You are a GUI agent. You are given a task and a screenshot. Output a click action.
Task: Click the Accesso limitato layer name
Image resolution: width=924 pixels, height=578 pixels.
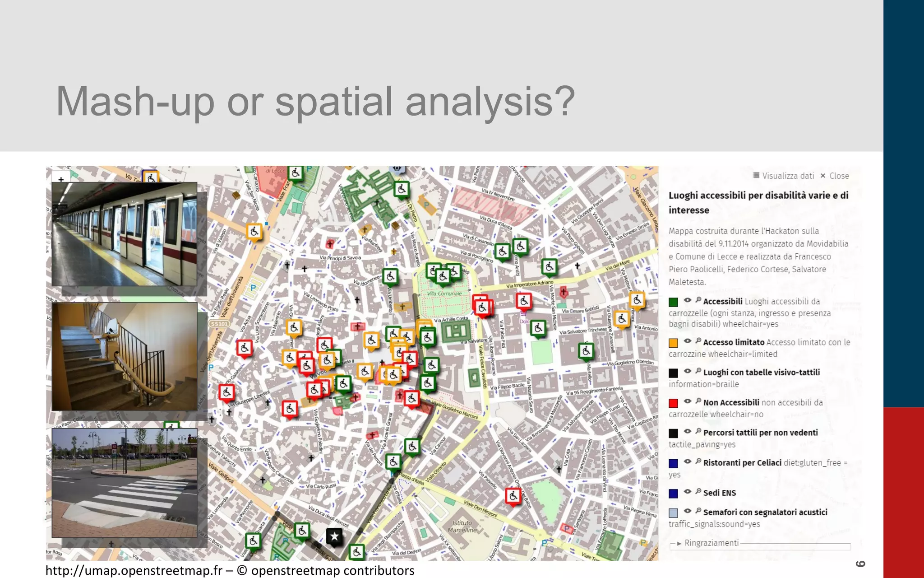734,342
